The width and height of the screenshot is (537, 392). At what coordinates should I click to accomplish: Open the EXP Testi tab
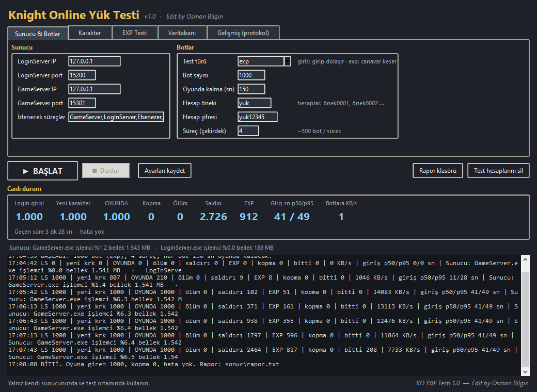pos(135,33)
